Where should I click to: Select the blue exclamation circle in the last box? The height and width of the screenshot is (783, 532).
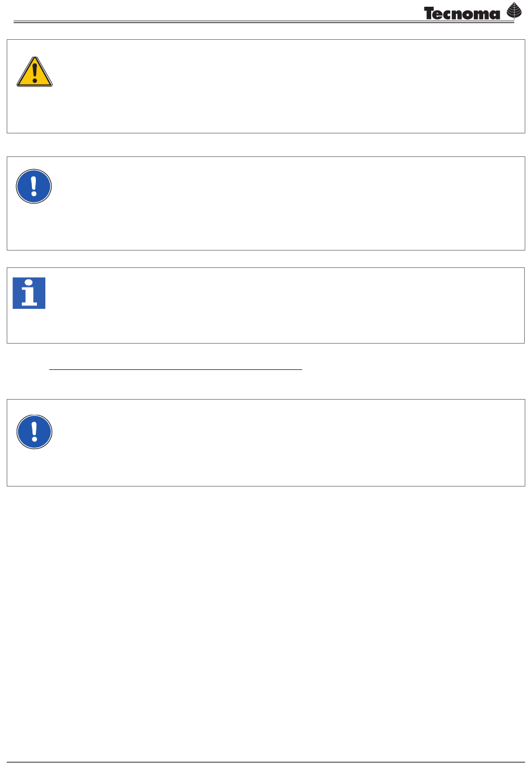(34, 432)
